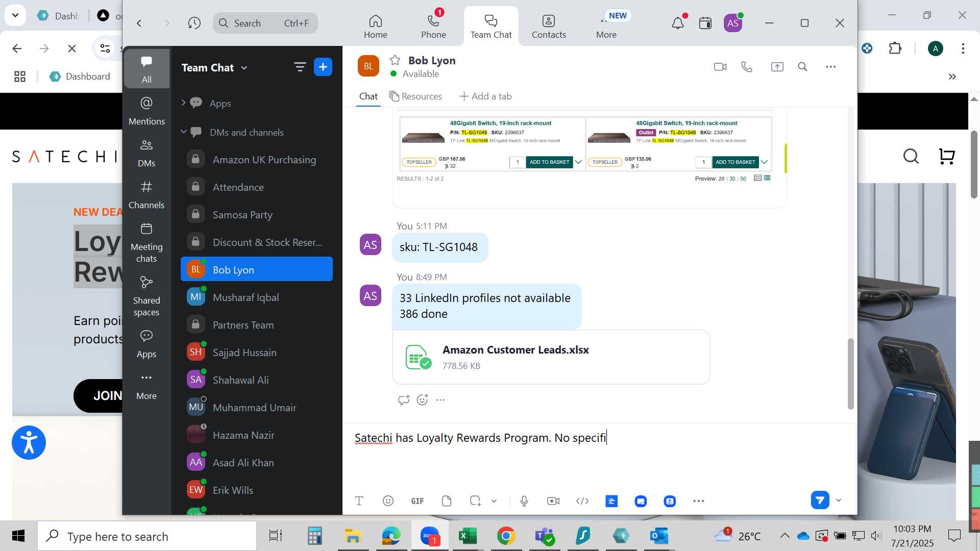The width and height of the screenshot is (980, 551).
Task: Click the blue new chat plus button
Action: point(323,67)
